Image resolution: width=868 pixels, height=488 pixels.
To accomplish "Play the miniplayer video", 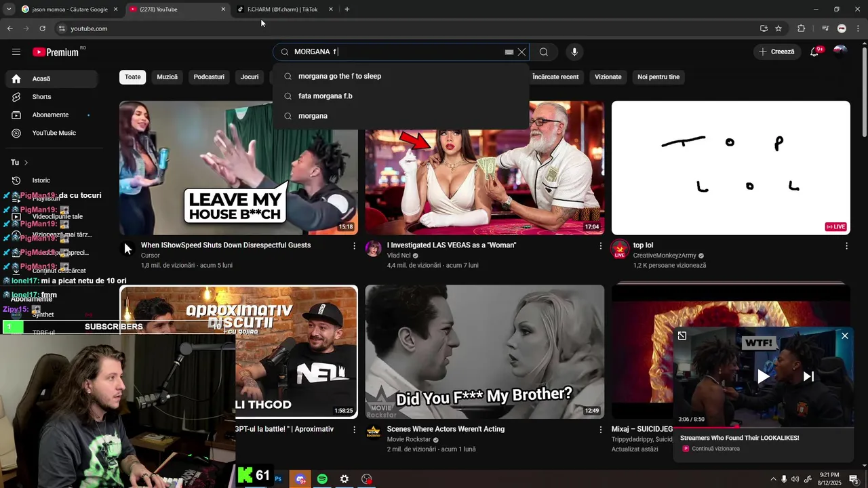I will (764, 376).
